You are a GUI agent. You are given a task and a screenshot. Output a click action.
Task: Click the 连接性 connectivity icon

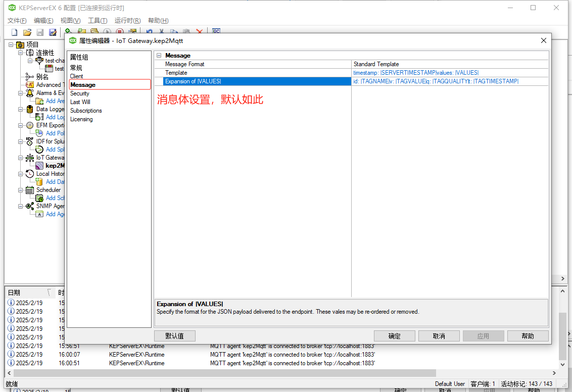pos(30,53)
